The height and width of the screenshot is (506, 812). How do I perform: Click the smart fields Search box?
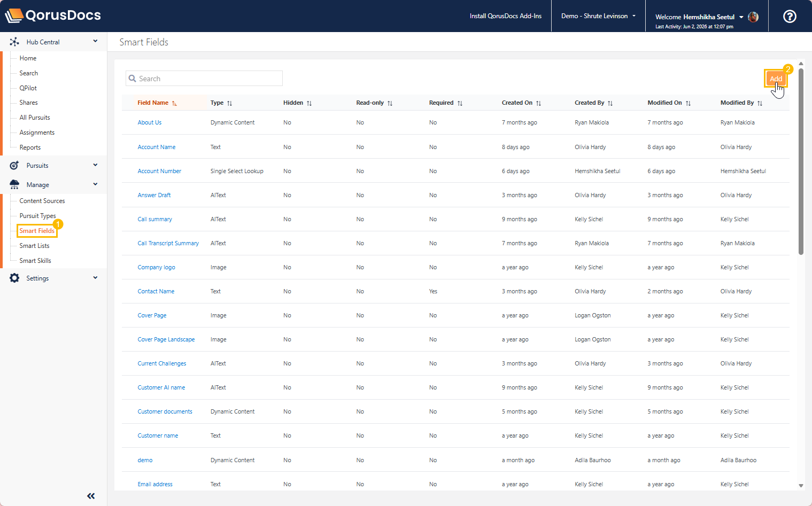coord(204,79)
